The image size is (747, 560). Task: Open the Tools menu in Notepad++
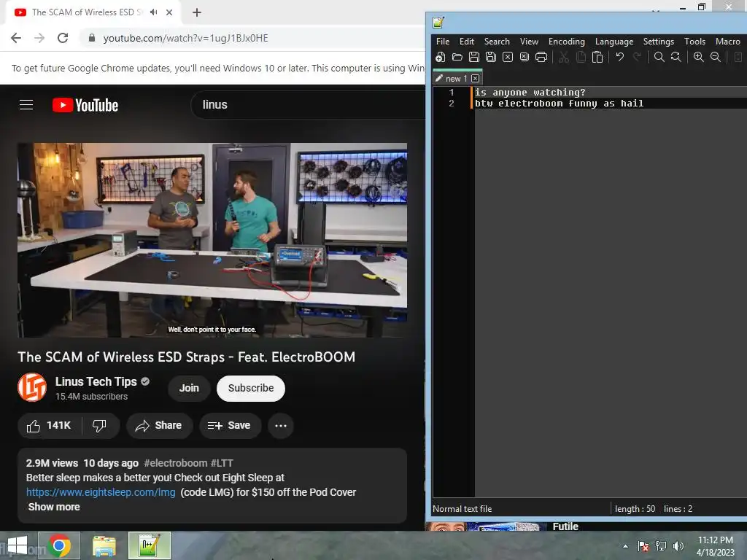coord(694,42)
